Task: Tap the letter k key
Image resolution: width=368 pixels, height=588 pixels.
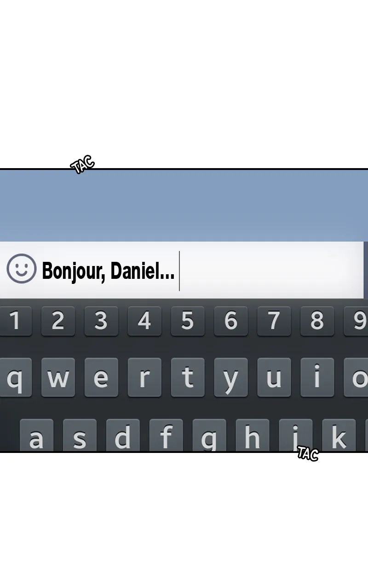Action: pos(339,435)
